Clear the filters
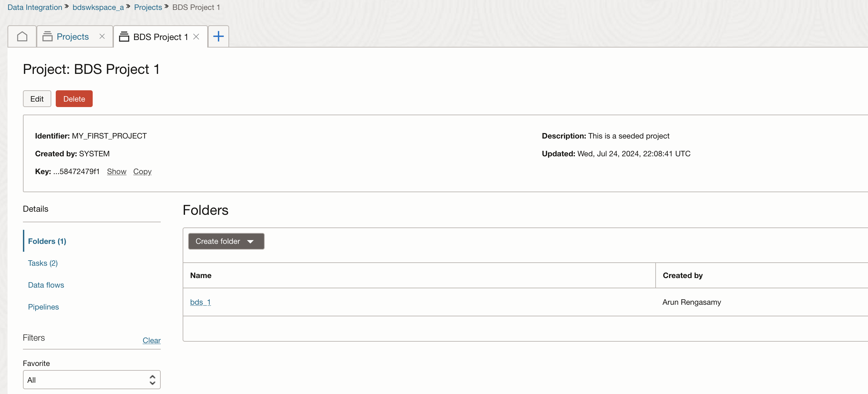The image size is (868, 394). coord(152,340)
